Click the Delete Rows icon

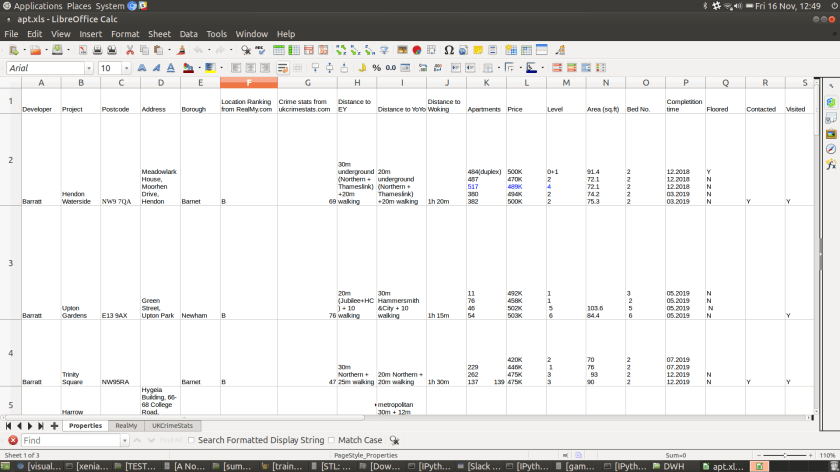point(309,50)
